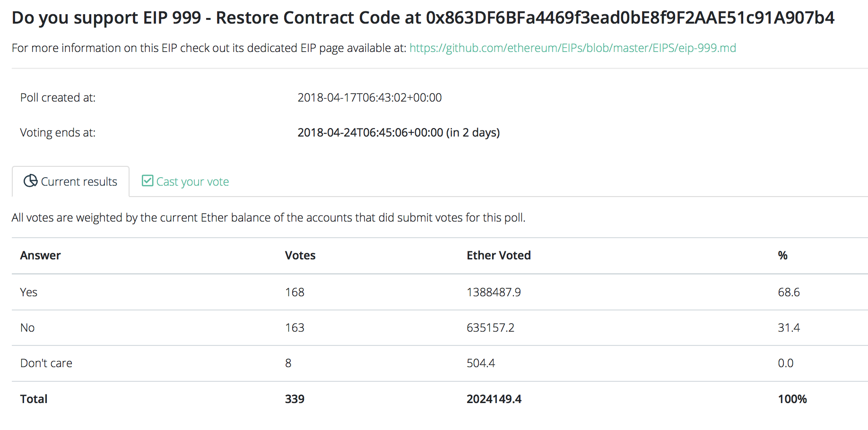Select the Don't care answer row
Screen dimensions: 868x430
tap(440, 363)
